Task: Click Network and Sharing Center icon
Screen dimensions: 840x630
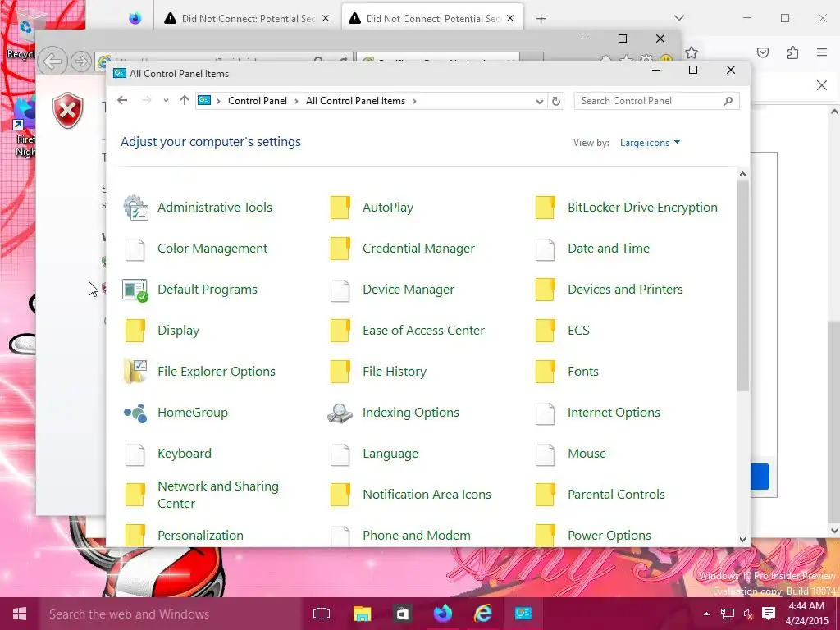Action: click(x=135, y=495)
